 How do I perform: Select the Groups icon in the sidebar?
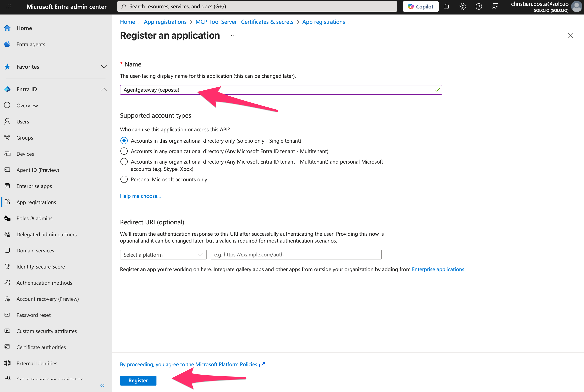pyautogui.click(x=7, y=138)
